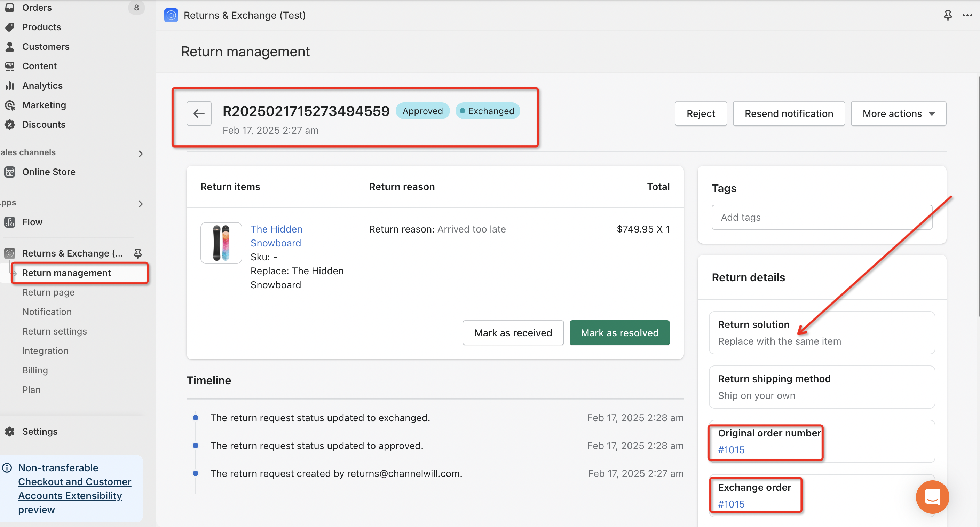Pin the app using top-right pin icon

pos(947,15)
